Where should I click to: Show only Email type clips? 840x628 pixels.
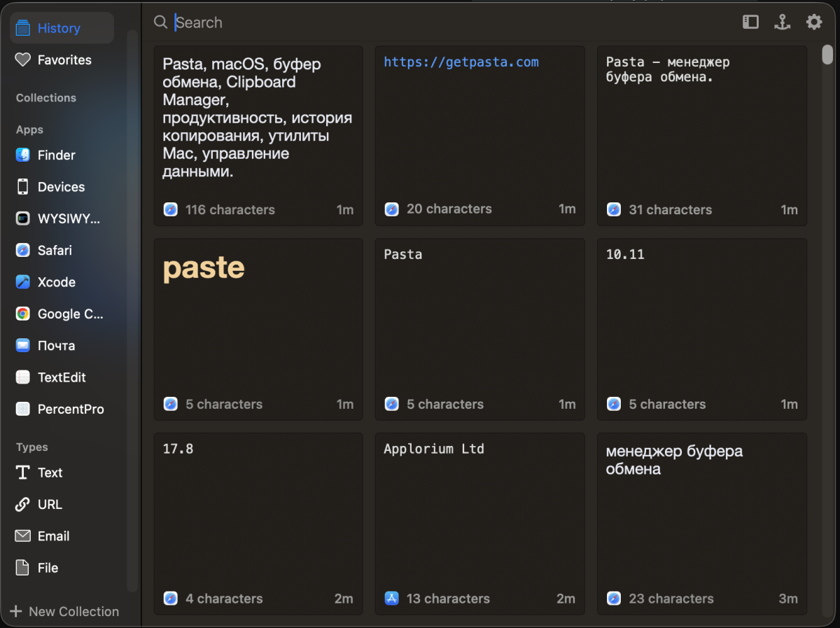[x=62, y=536]
